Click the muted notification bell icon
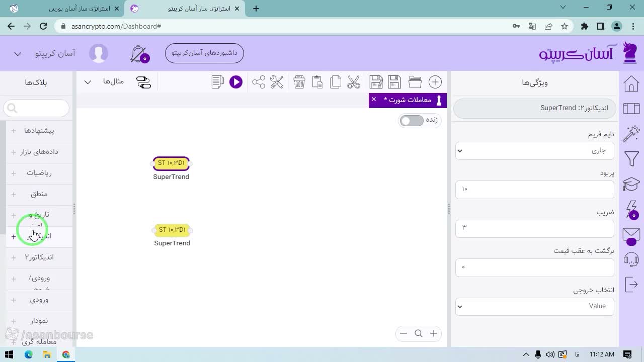 139,54
